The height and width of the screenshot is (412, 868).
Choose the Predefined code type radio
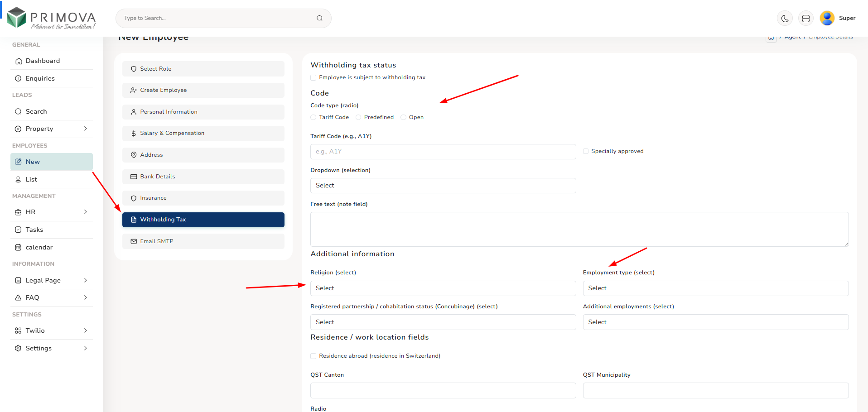click(358, 117)
